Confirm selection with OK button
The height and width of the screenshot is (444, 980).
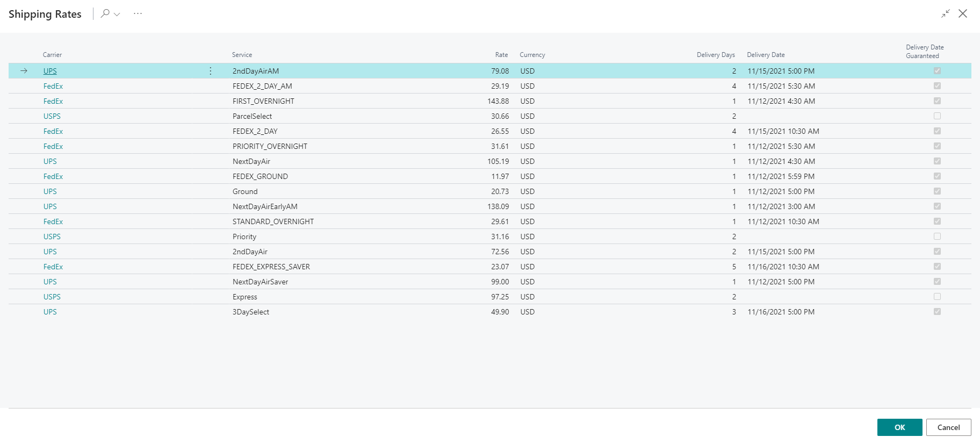click(900, 427)
